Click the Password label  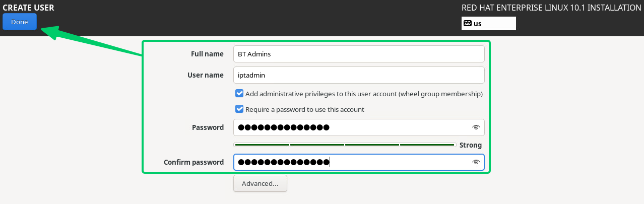click(208, 127)
